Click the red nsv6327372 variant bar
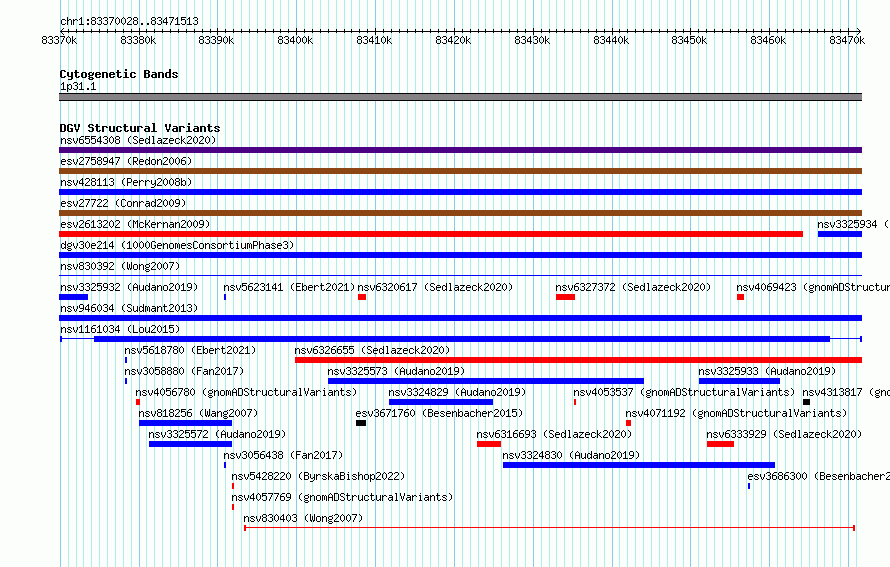 click(x=565, y=297)
